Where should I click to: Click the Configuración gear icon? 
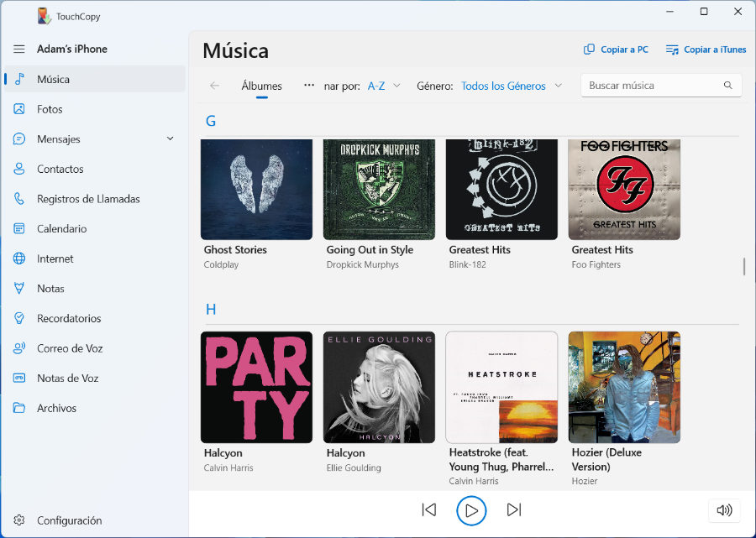[x=19, y=520]
